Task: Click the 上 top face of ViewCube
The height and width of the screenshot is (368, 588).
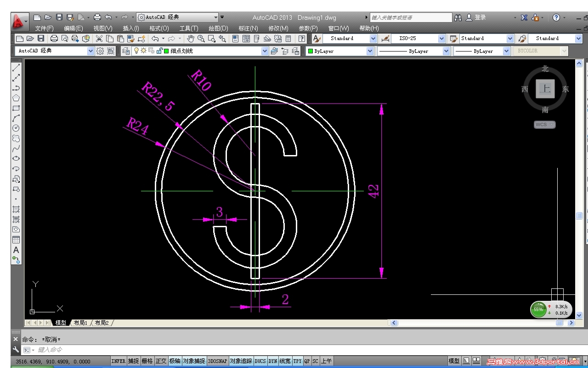Action: tap(545, 89)
